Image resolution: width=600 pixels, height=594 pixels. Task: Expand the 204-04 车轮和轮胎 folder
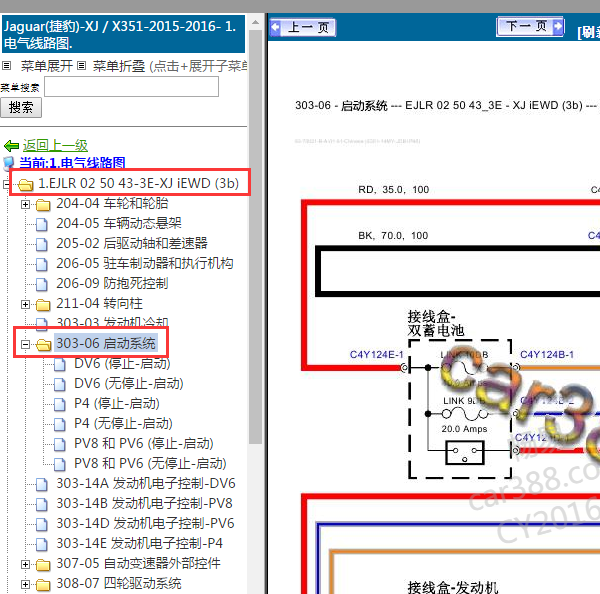click(25, 204)
